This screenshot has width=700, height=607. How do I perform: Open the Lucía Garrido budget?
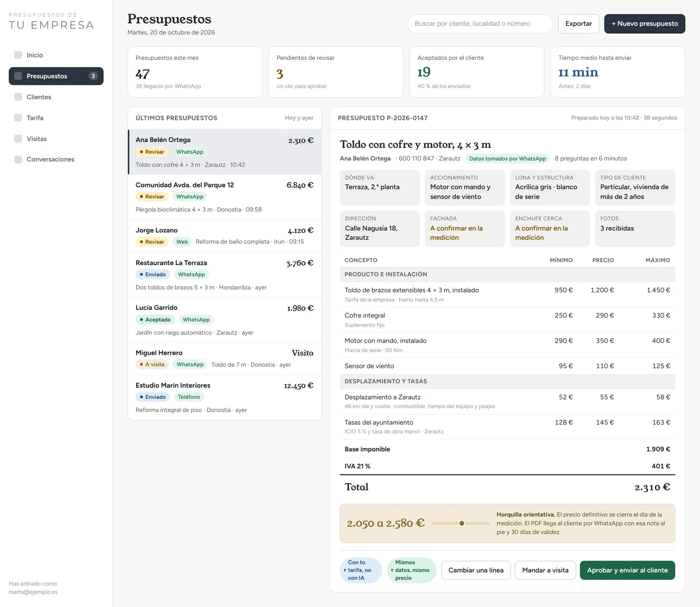(225, 320)
